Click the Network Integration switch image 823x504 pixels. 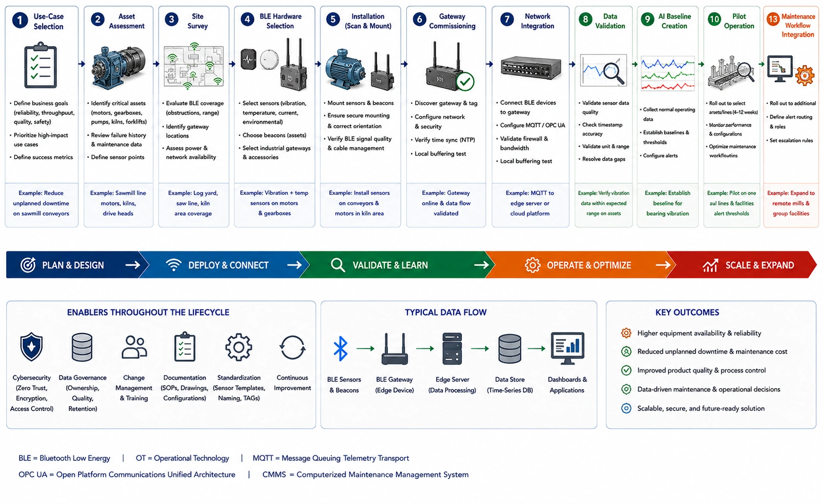coord(531,67)
